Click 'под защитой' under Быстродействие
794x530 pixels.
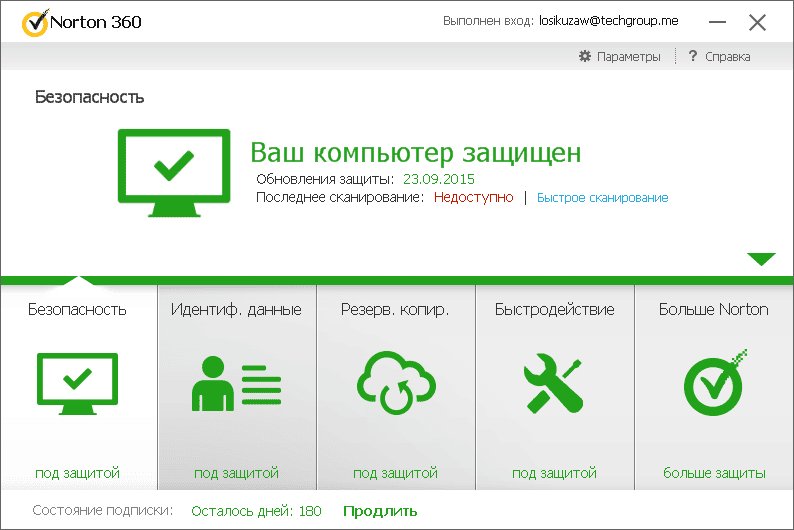click(x=554, y=473)
